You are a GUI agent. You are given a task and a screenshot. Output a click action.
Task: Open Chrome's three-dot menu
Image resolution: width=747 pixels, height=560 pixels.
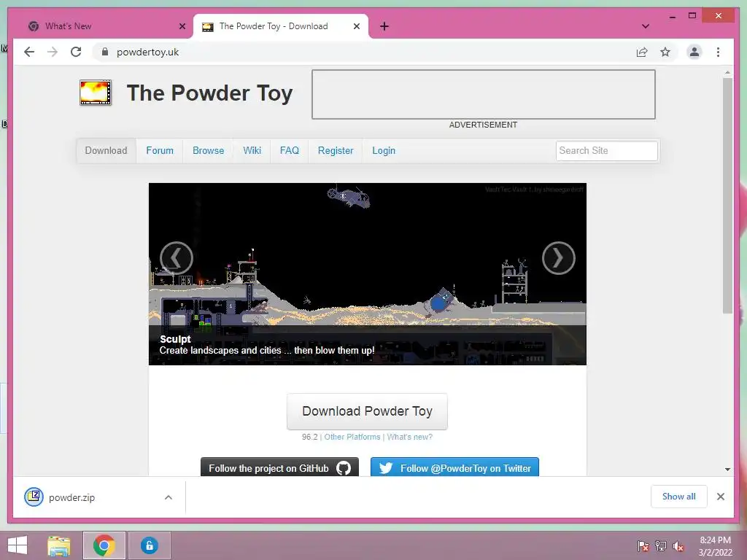pos(718,52)
